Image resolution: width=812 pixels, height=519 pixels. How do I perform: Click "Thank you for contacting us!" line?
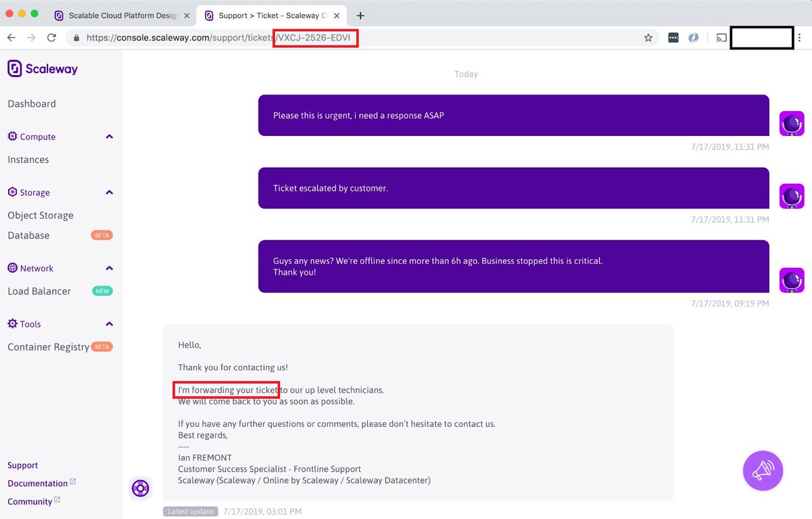point(233,367)
